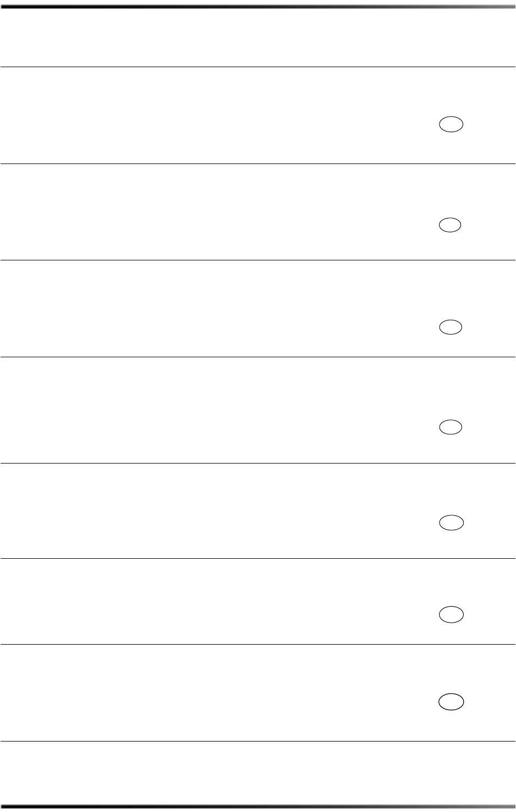Click the empty content area of first row
Screen dimensions: 516x812
215,115
